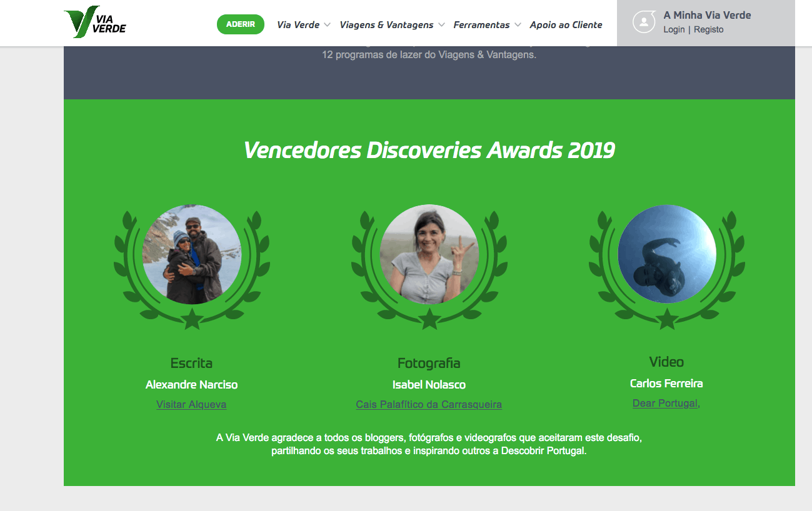Screen dimensions: 812x511
Task: Open Alexandre Narciso's winner photo
Action: tap(192, 255)
